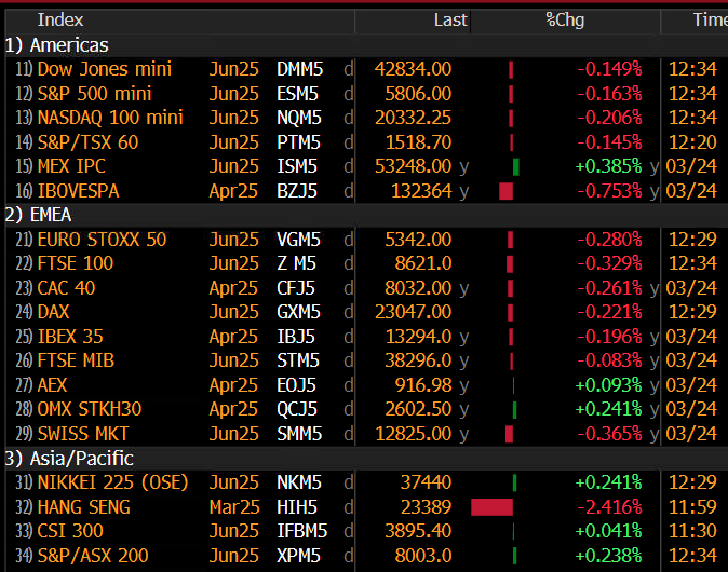Click the 11:30 time for CSI 300

693,531
